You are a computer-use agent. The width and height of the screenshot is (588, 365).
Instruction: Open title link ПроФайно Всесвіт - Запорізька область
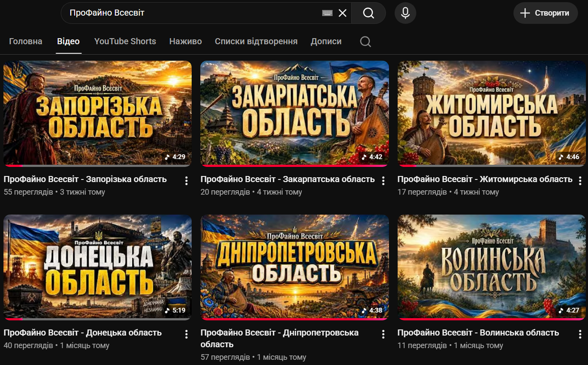point(85,179)
